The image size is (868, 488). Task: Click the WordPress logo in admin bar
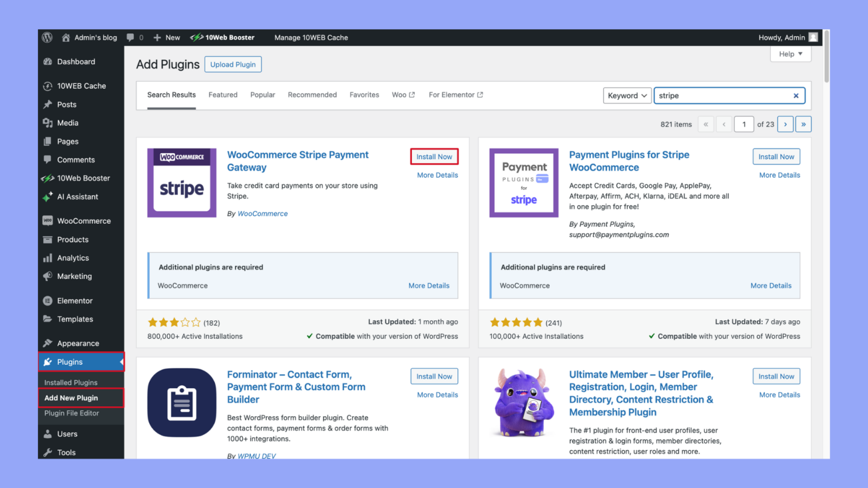pyautogui.click(x=46, y=37)
